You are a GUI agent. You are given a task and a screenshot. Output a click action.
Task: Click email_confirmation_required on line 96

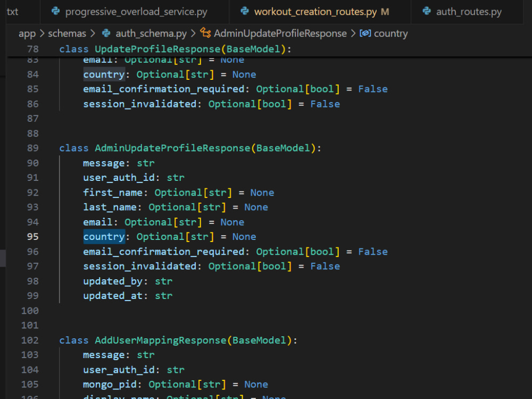point(164,252)
